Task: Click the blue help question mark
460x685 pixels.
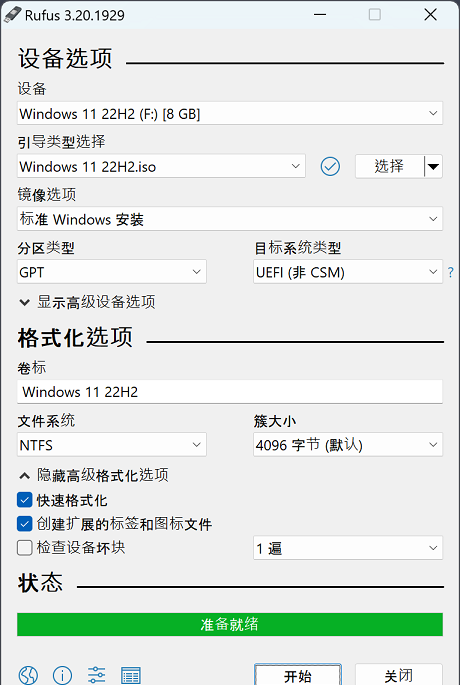Action: 451,273
